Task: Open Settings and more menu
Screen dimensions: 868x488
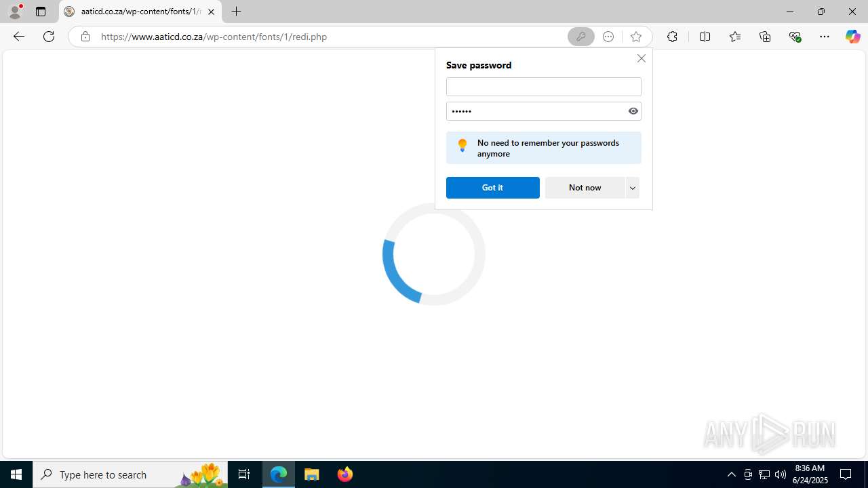Action: [x=825, y=37]
